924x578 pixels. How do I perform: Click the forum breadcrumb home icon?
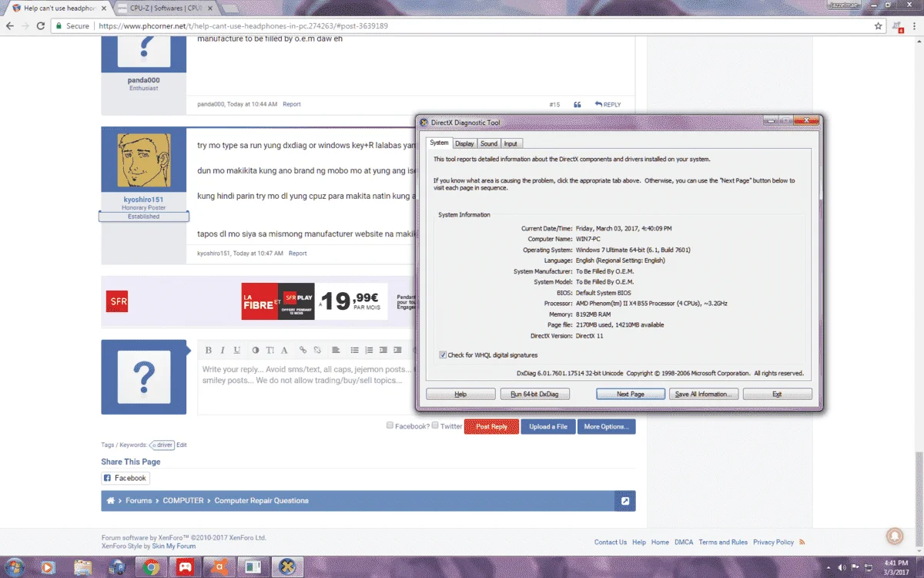pos(111,501)
